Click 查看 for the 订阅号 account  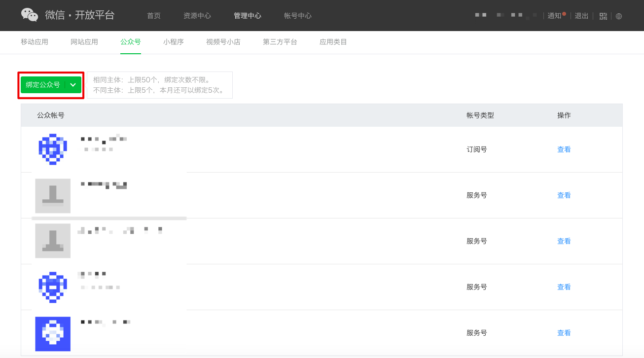564,149
